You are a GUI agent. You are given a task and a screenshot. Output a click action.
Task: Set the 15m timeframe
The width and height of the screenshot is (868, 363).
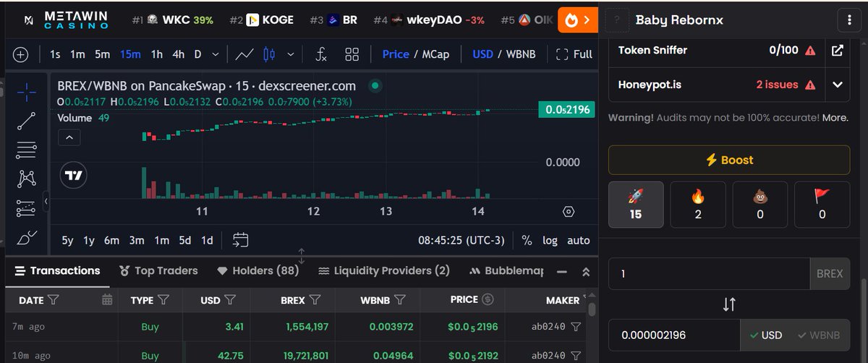click(x=130, y=54)
